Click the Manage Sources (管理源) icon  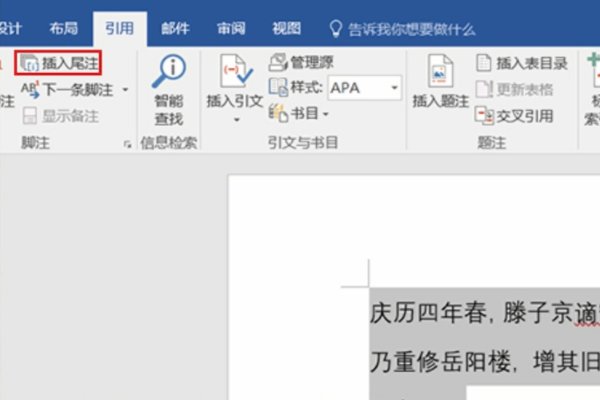pos(278,62)
